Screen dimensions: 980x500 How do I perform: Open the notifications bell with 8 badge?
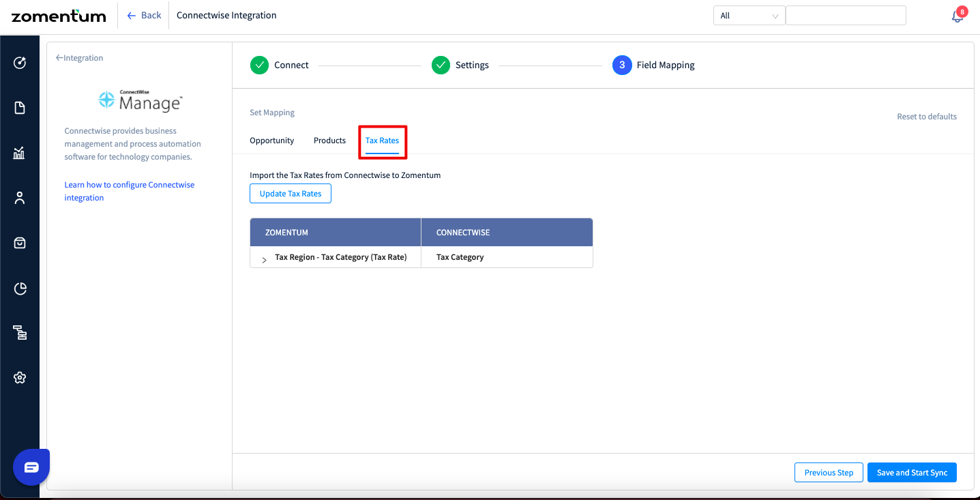(x=958, y=15)
